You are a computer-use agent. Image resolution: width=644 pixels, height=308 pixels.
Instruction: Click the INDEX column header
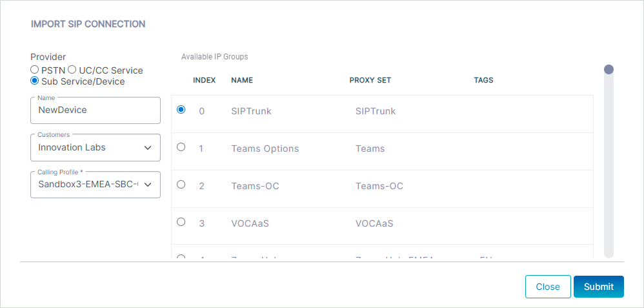204,80
